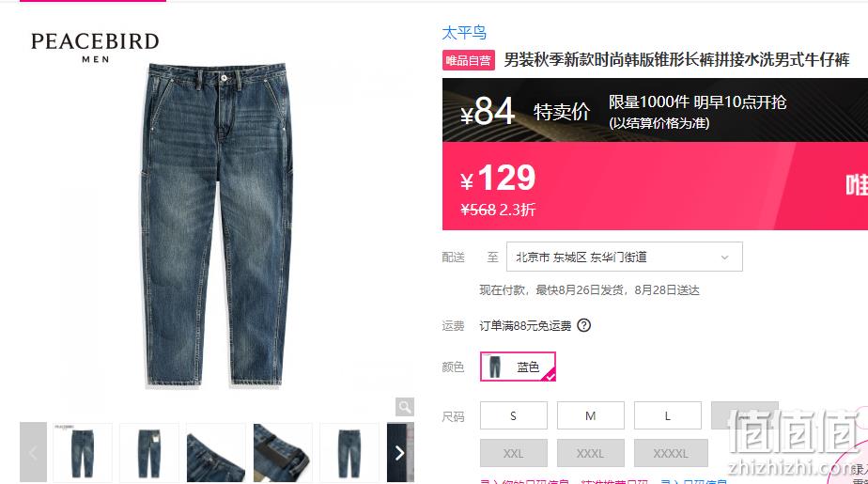The width and height of the screenshot is (868, 484).
Task: Click the 唯品自营 badge
Action: click(x=469, y=60)
